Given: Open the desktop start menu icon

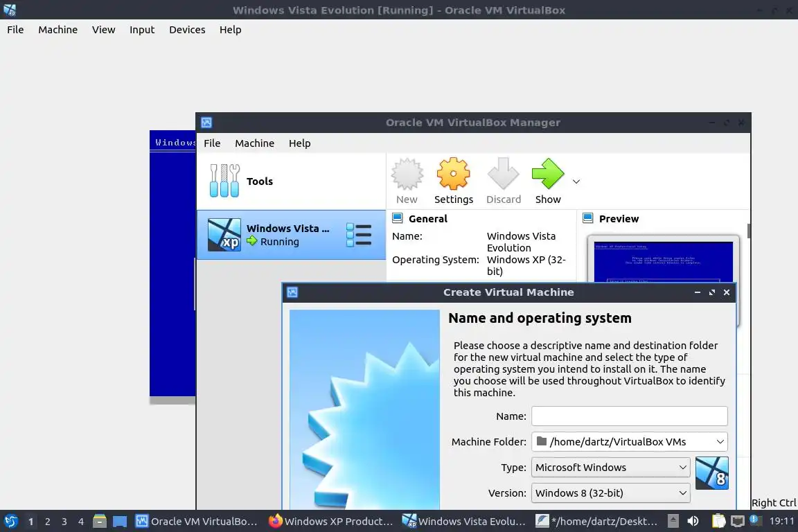Looking at the screenshot, I should tap(10, 522).
